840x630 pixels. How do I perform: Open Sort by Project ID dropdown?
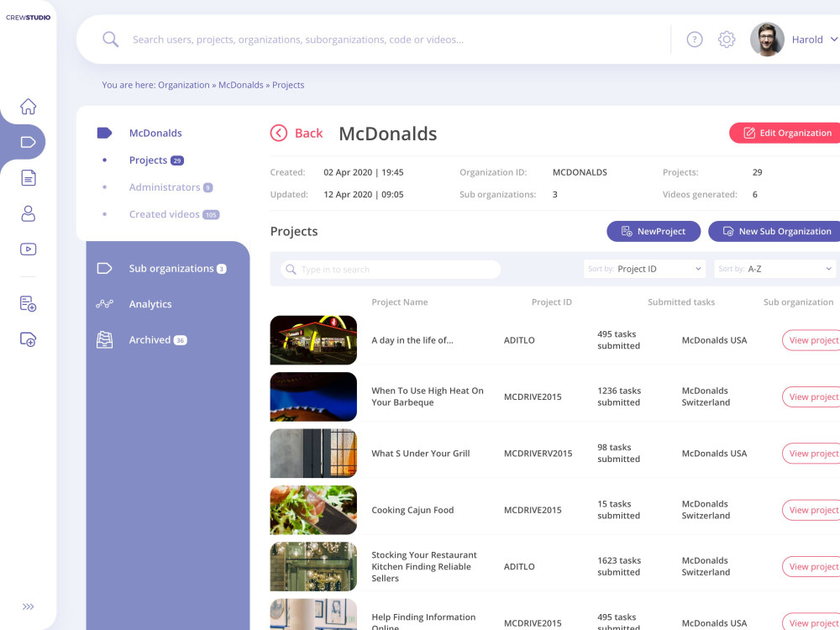click(x=644, y=269)
